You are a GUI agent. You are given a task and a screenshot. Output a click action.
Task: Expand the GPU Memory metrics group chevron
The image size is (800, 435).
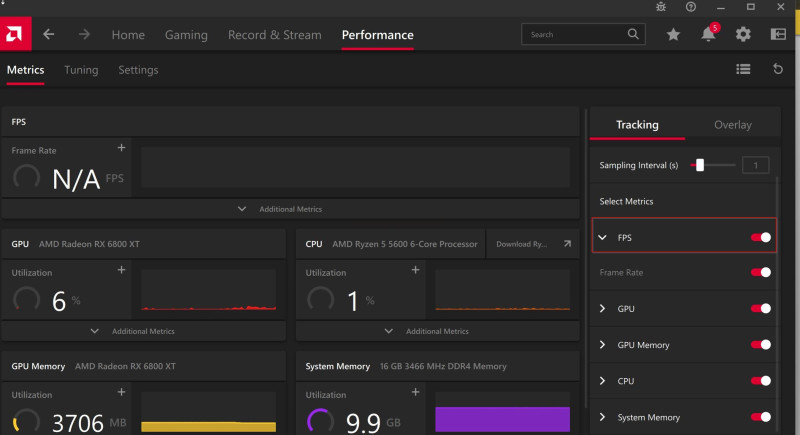(x=603, y=345)
